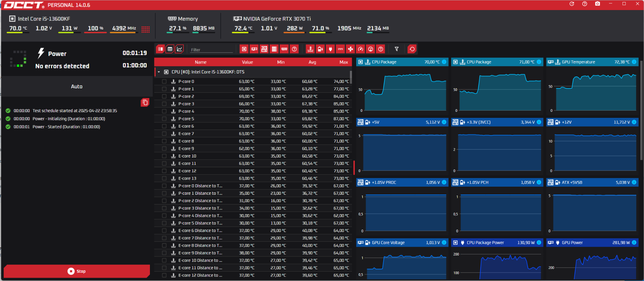Show usage load sensors filter
The width and height of the screenshot is (644, 281).
pos(371,49)
